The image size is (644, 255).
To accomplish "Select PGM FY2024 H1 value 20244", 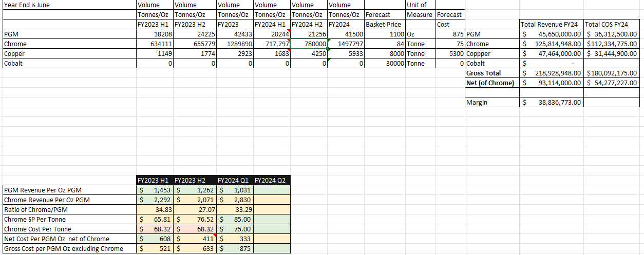I will pos(272,34).
